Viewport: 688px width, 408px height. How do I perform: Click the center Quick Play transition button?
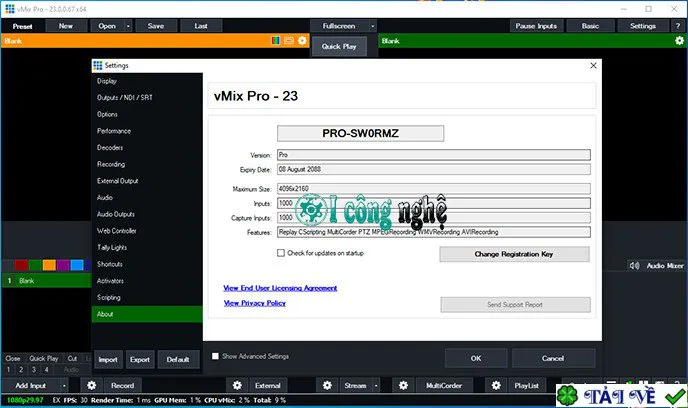(339, 47)
